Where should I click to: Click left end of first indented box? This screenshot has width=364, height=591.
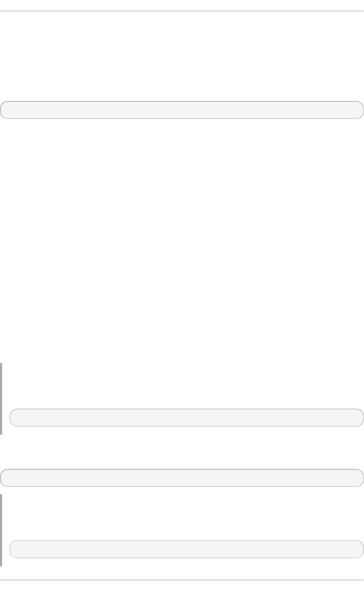pos(13,418)
